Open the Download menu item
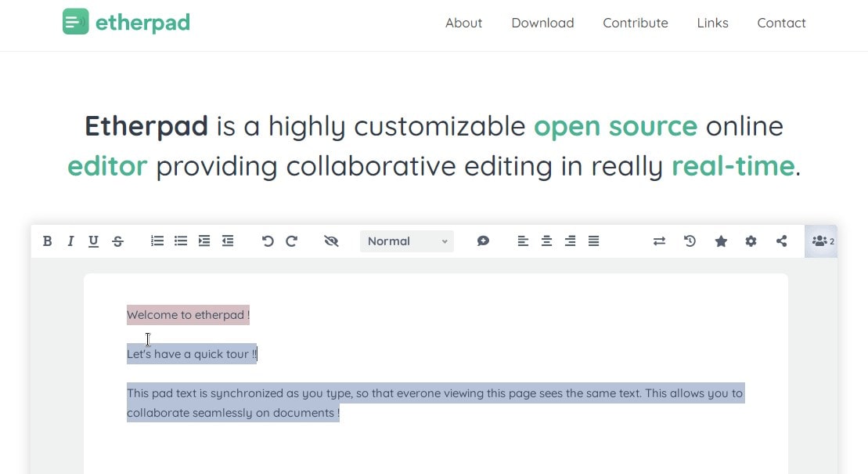Image resolution: width=868 pixels, height=474 pixels. click(542, 23)
